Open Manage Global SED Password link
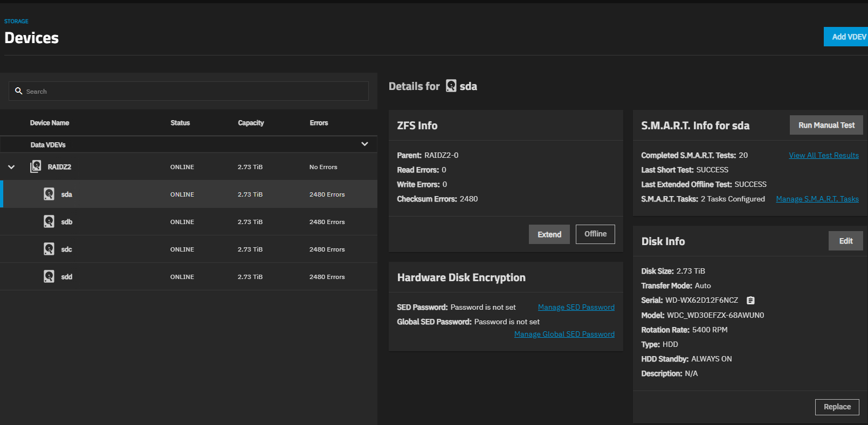 tap(564, 334)
